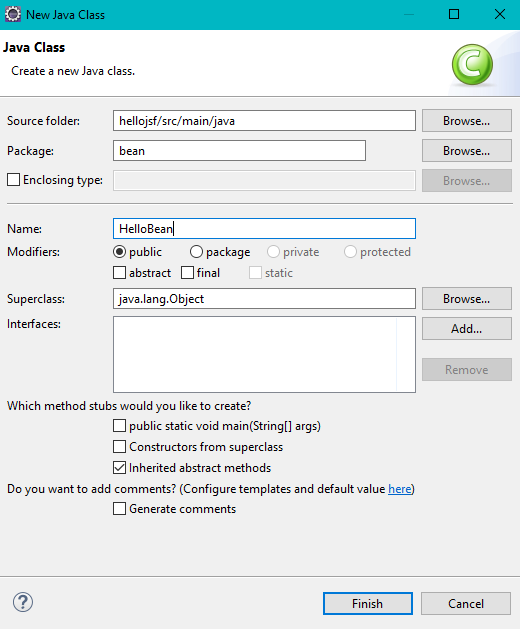
Task: Click the Eclipse icon in the title bar
Action: pyautogui.click(x=13, y=14)
